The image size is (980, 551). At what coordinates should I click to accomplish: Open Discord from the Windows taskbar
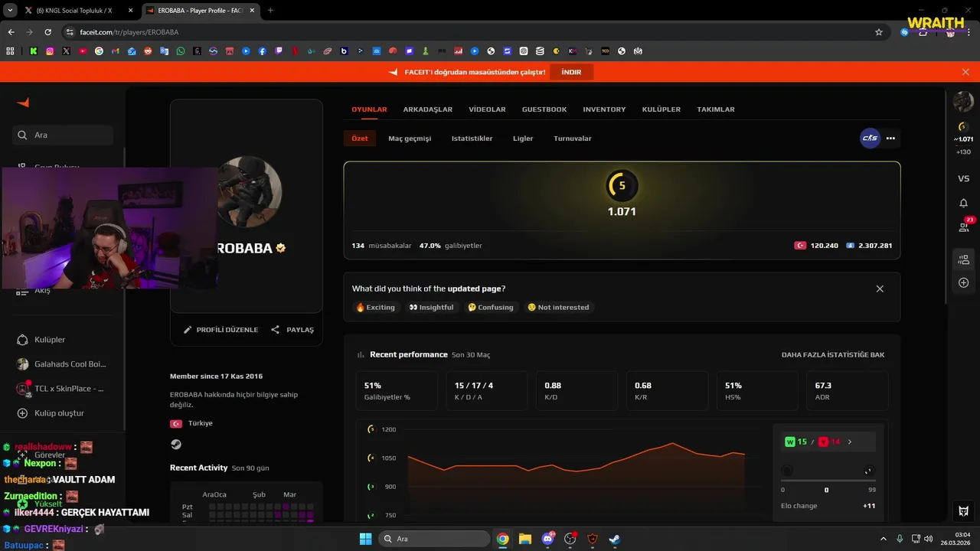547,539
